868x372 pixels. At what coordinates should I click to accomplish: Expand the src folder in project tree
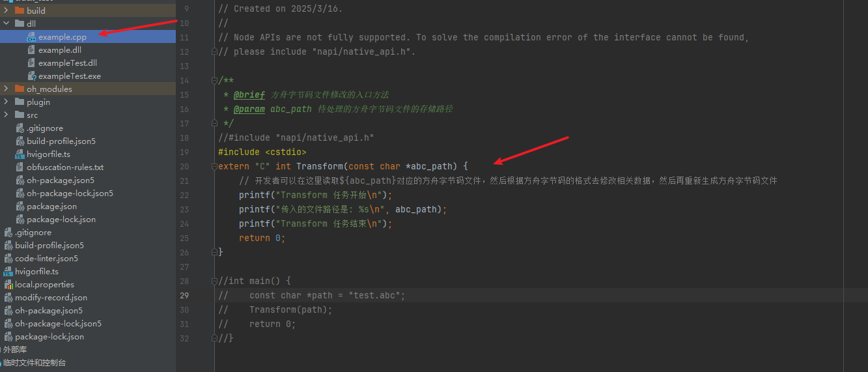coord(7,115)
